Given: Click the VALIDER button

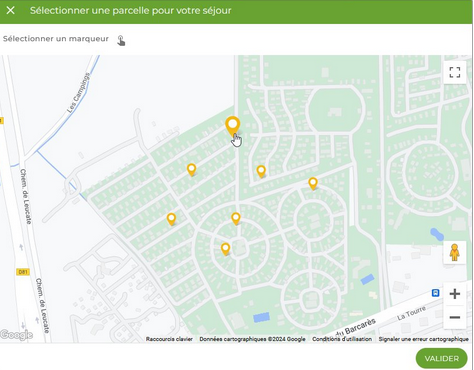Looking at the screenshot, I should 441,358.
